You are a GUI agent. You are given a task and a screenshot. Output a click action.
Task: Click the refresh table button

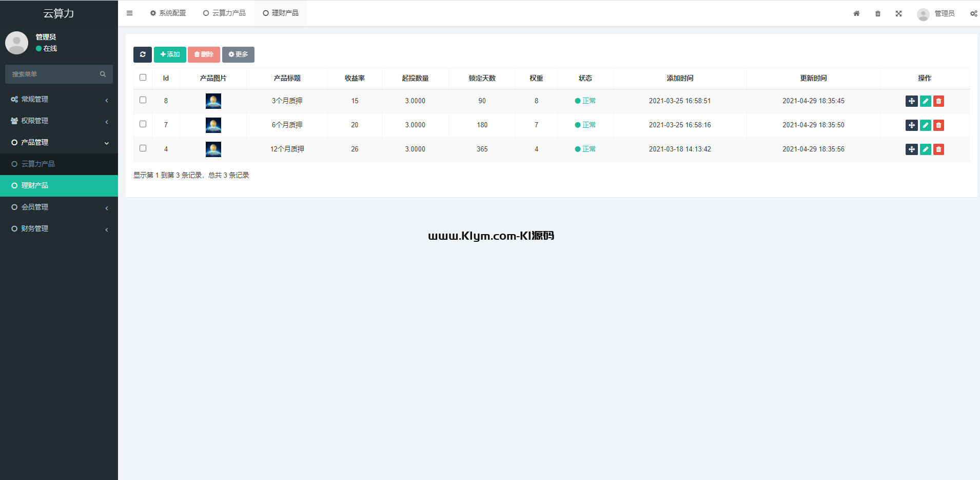(143, 54)
